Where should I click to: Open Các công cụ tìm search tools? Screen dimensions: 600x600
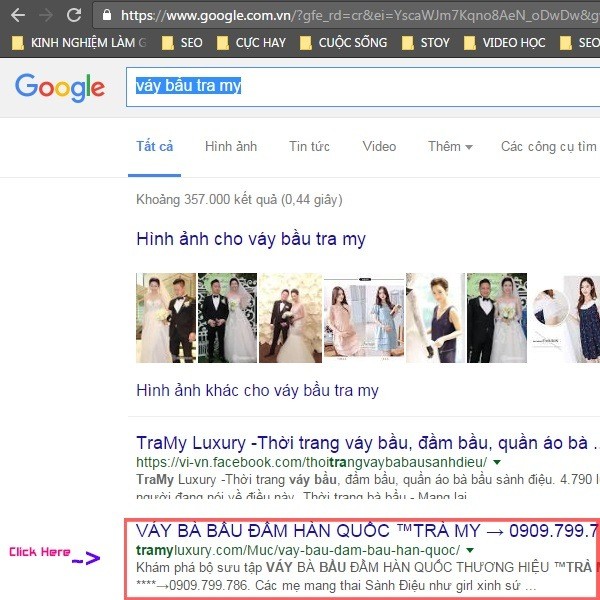[549, 147]
